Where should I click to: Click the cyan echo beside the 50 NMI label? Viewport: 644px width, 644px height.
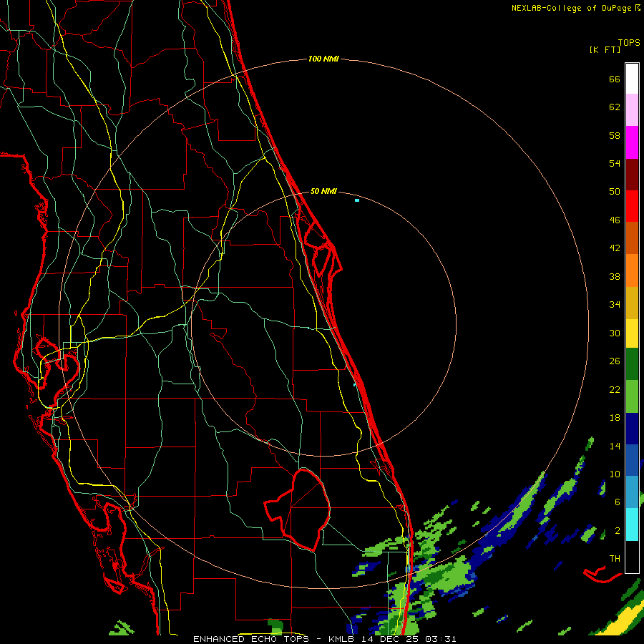click(x=357, y=200)
